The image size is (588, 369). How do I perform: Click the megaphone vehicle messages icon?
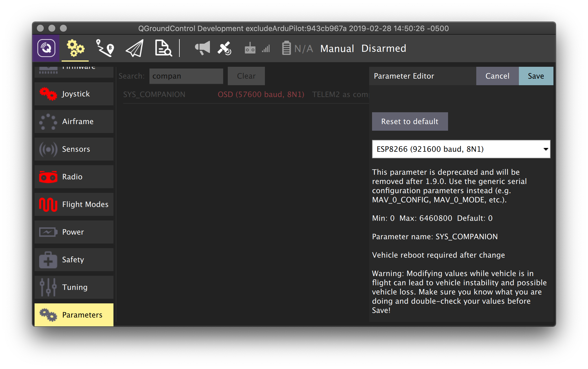pyautogui.click(x=202, y=48)
